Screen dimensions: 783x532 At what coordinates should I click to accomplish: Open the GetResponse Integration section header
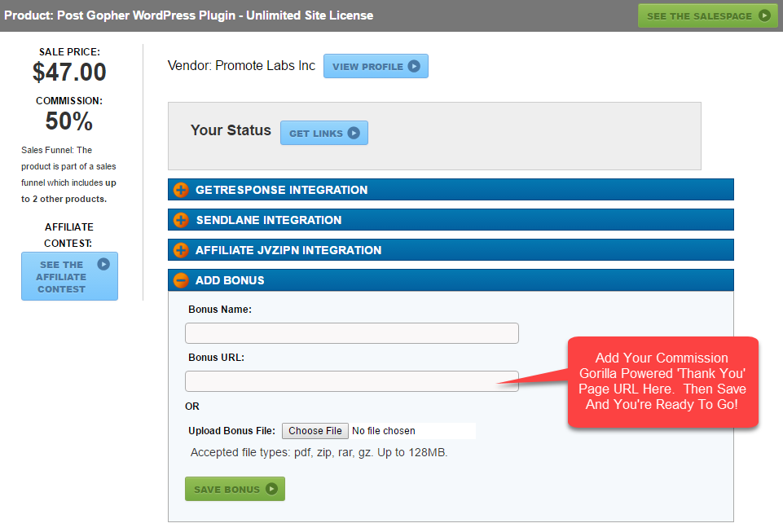click(451, 190)
